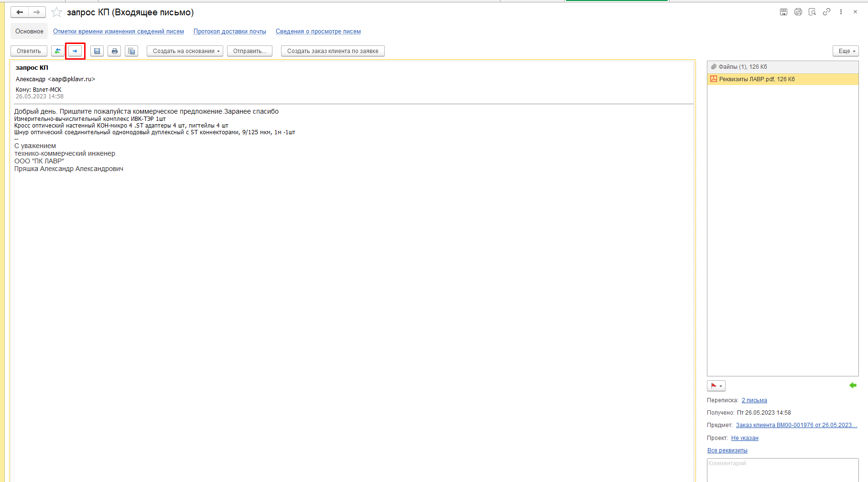Open Протокол доставки почты tab
This screenshot has height=482, width=868.
click(230, 32)
